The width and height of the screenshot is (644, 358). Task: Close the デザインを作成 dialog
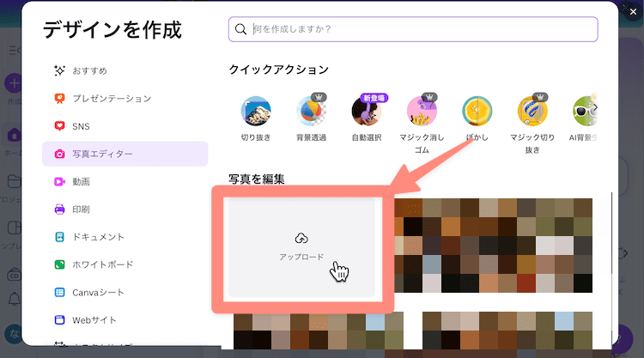(x=633, y=12)
